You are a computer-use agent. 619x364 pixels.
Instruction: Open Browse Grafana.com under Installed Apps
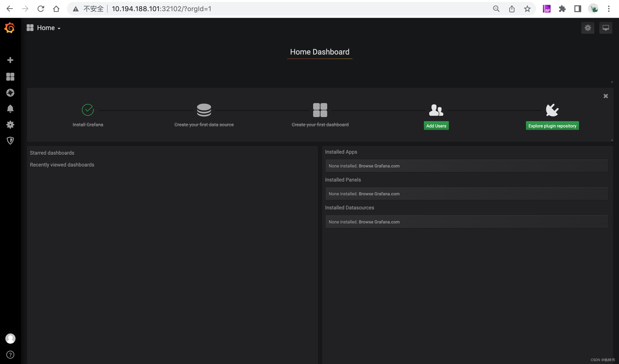(x=379, y=166)
